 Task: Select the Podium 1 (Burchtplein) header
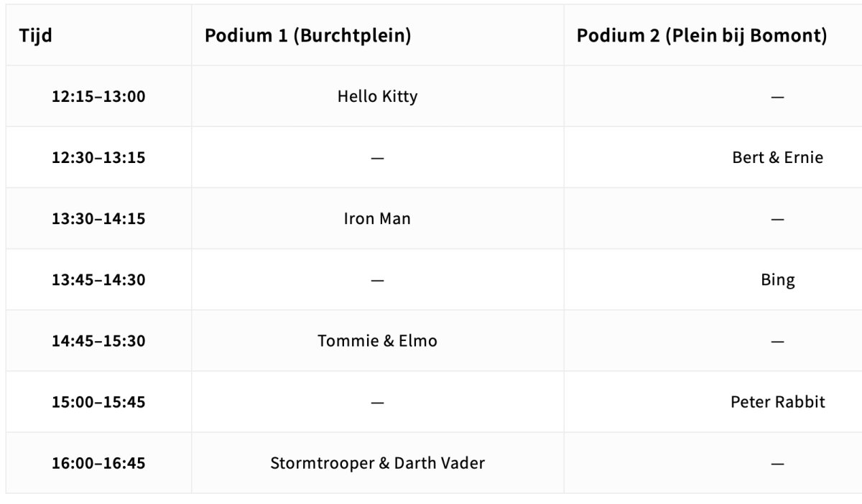pyautogui.click(x=307, y=36)
